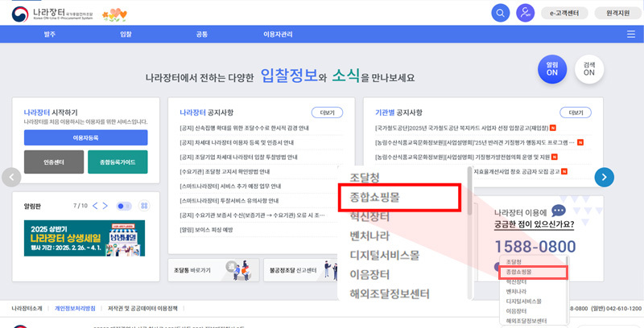Screen dimensions: 644x328
Task: Click 더보기 for 나라장터 공지사항
Action: click(x=327, y=113)
